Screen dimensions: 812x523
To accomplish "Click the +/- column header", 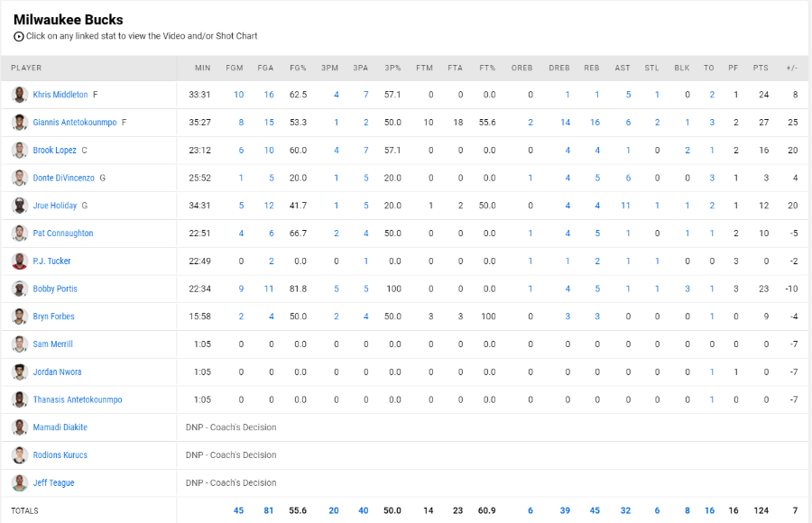I will tap(792, 68).
